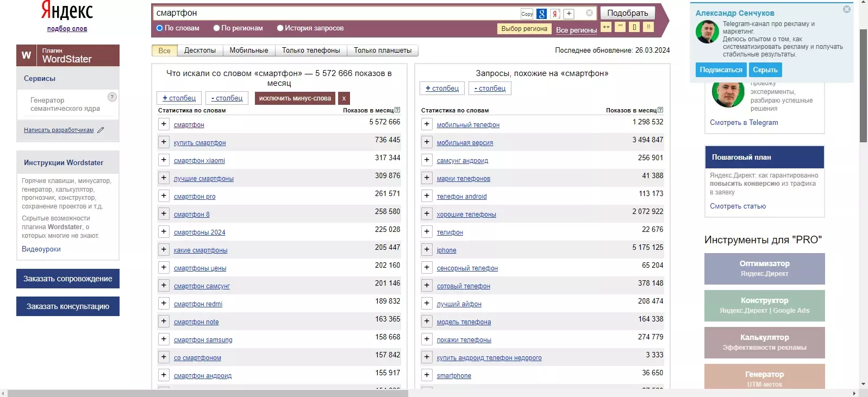Click the vertical page scrollbar thumb
Screen dimensions: 868x397
(x=863, y=85)
